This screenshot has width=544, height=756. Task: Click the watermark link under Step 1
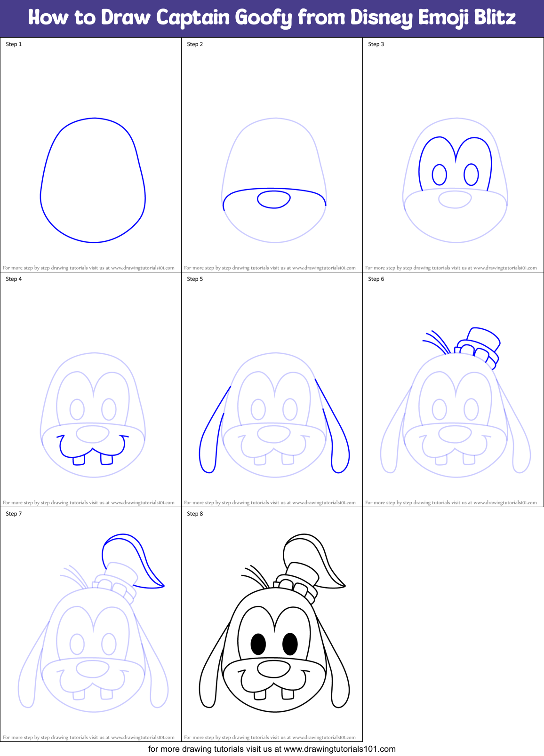coord(88,268)
